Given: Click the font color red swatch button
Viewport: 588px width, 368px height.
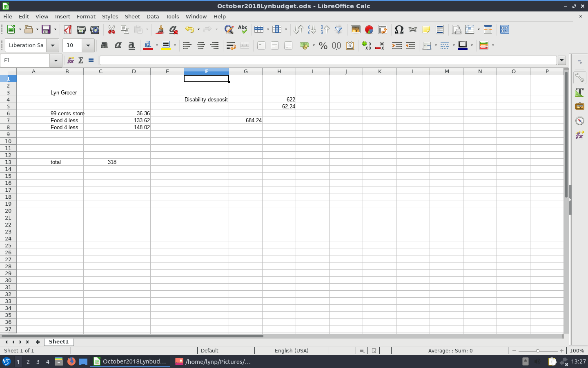Looking at the screenshot, I should click(x=148, y=45).
